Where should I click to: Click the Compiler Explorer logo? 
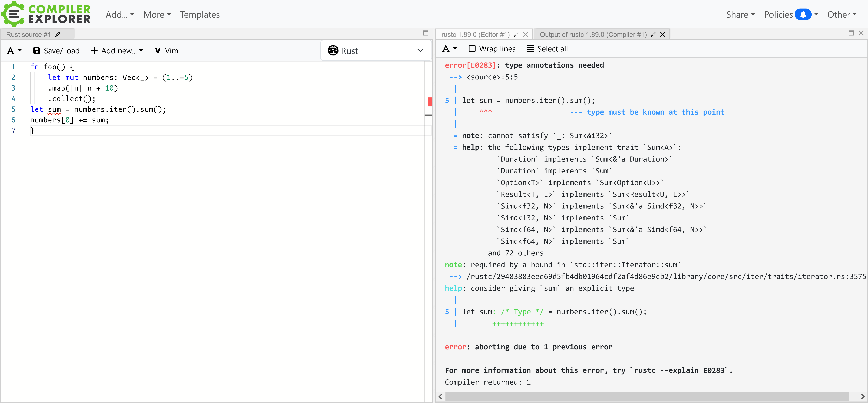pyautogui.click(x=46, y=14)
